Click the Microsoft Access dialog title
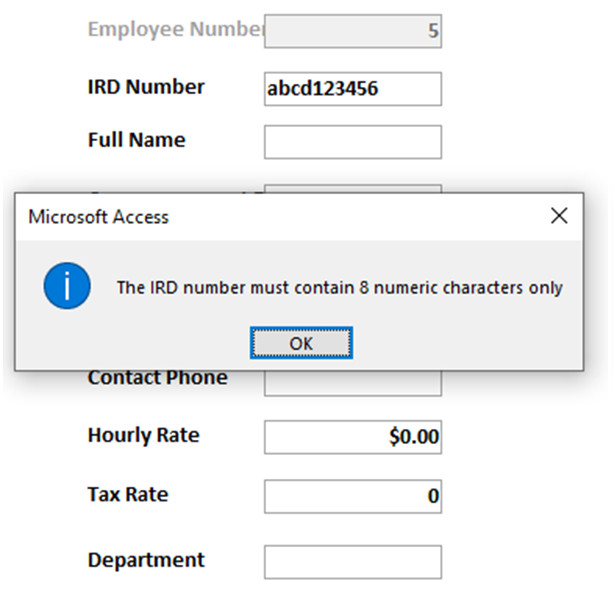Viewport: 614px width, 609px height. (x=98, y=217)
